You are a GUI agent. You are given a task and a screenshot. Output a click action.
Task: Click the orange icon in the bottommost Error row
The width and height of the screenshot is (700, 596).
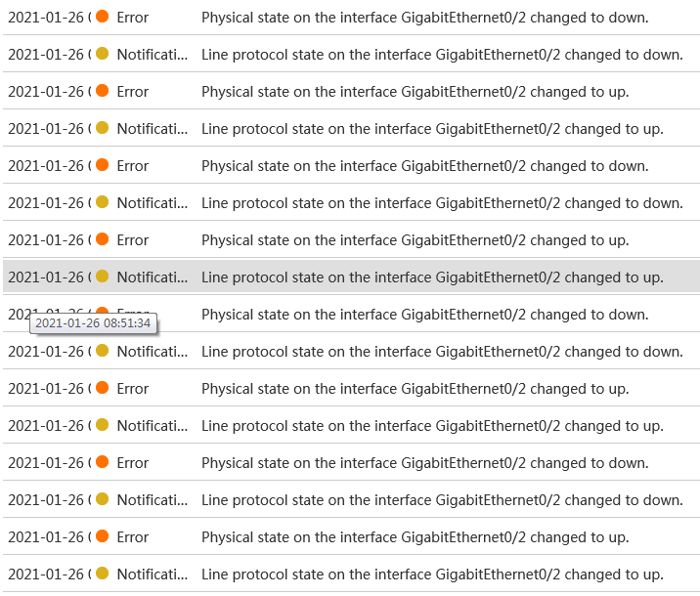point(102,537)
